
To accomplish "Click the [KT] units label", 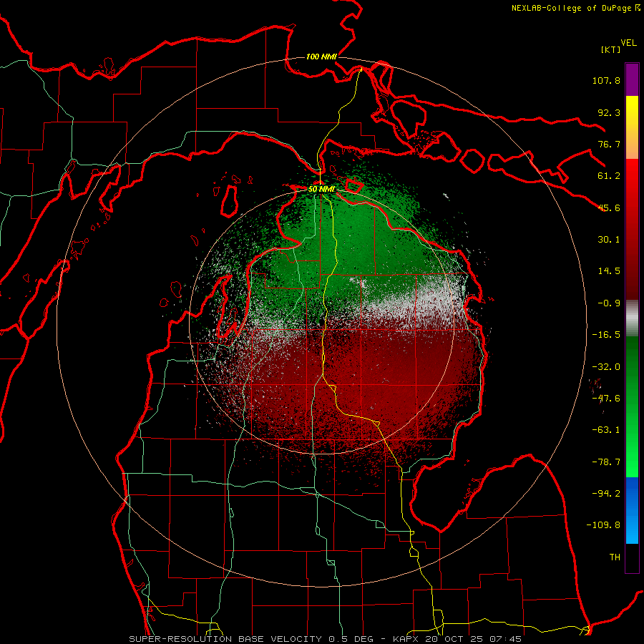I will pyautogui.click(x=610, y=49).
